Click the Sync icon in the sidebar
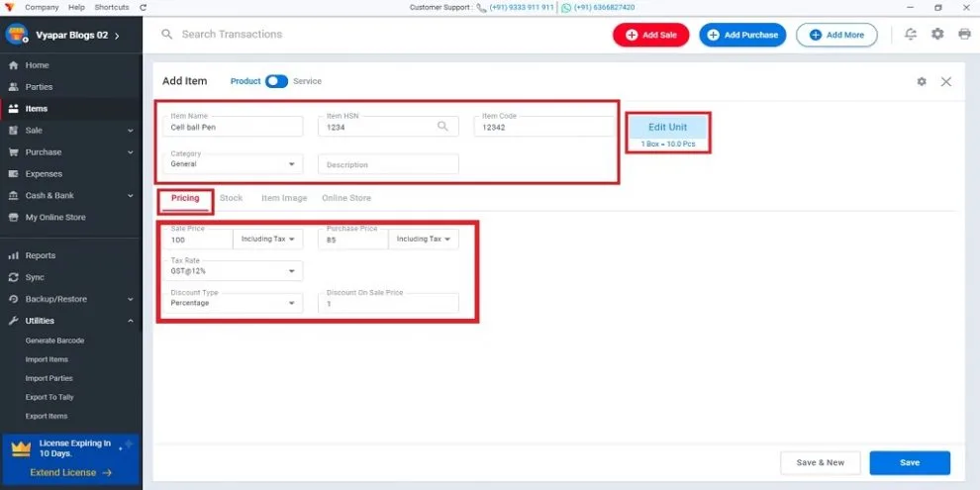Viewport: 980px width, 490px height. coord(13,277)
